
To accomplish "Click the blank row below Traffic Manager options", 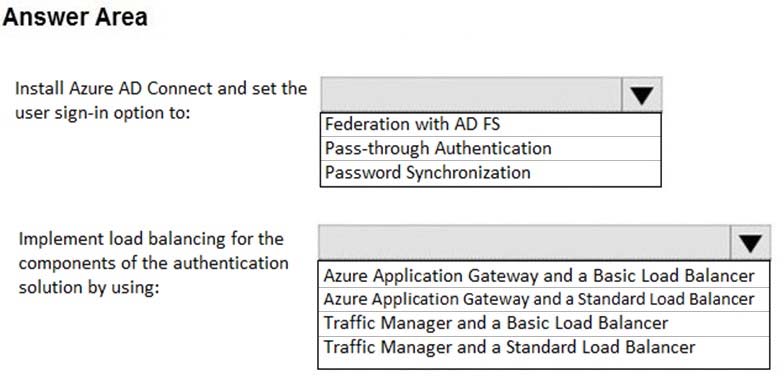I will click(544, 364).
